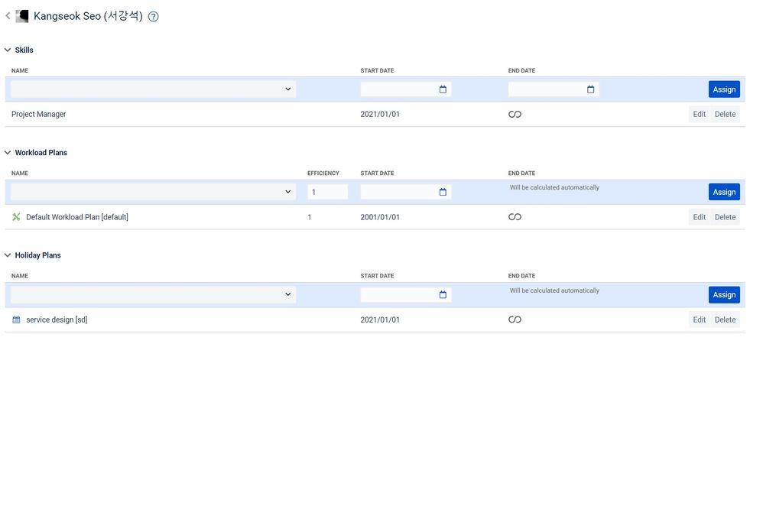Select the Default Workload Plan [default] name
Screen dimensions: 763x532
point(77,217)
